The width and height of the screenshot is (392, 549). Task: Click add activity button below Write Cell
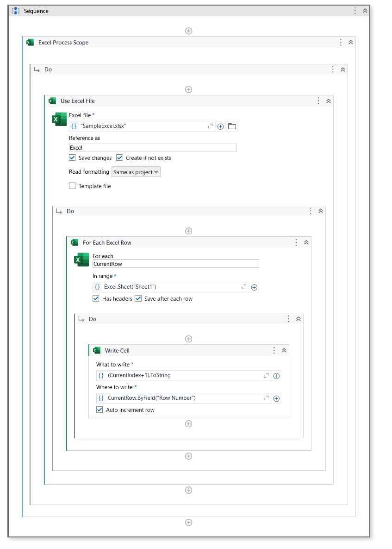pyautogui.click(x=188, y=423)
